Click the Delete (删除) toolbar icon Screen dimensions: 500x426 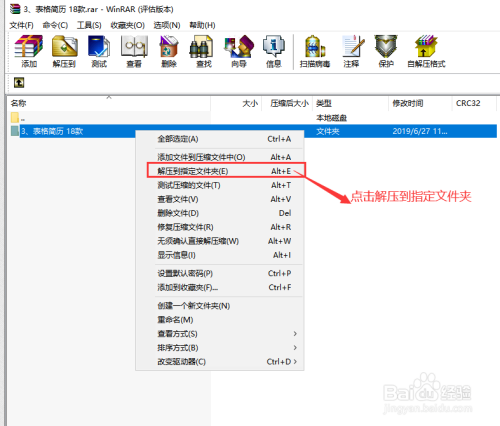169,52
